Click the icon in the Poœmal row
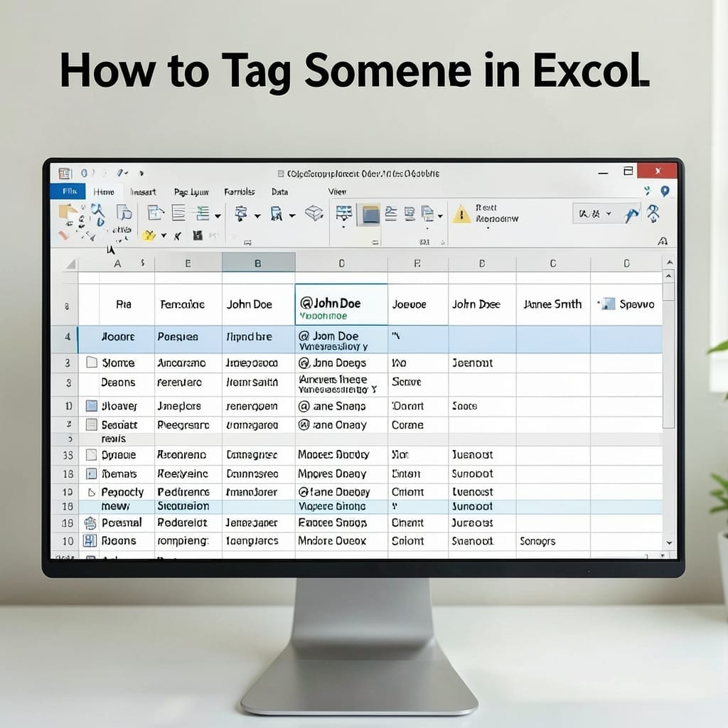 tap(90, 523)
